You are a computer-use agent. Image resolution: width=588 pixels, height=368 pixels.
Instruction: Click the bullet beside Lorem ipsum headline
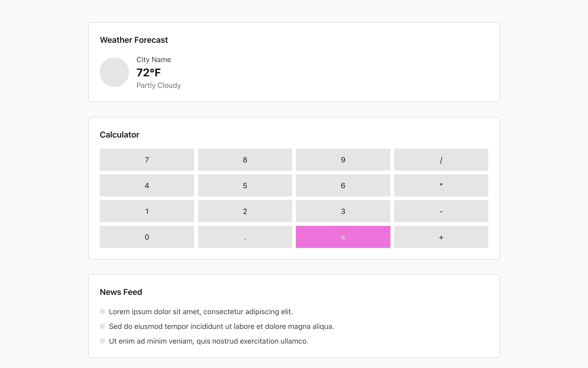tap(102, 311)
